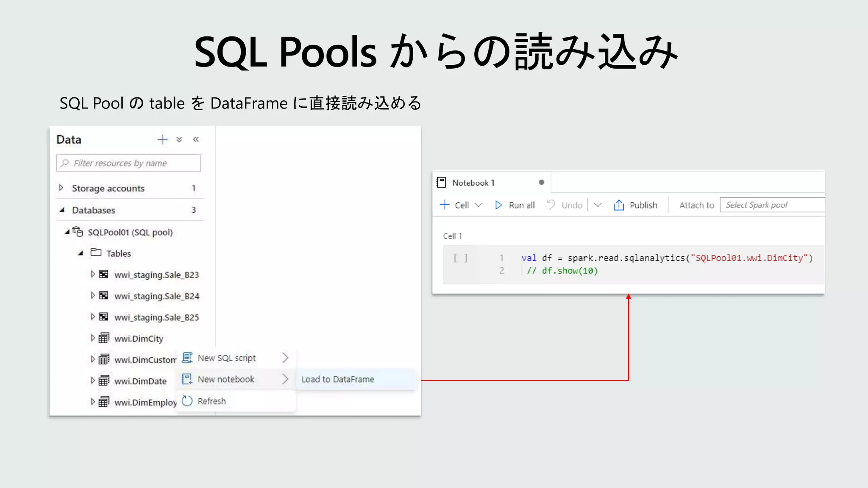Open the Select Spark pool dropdown
The width and height of the screenshot is (868, 488).
point(772,205)
